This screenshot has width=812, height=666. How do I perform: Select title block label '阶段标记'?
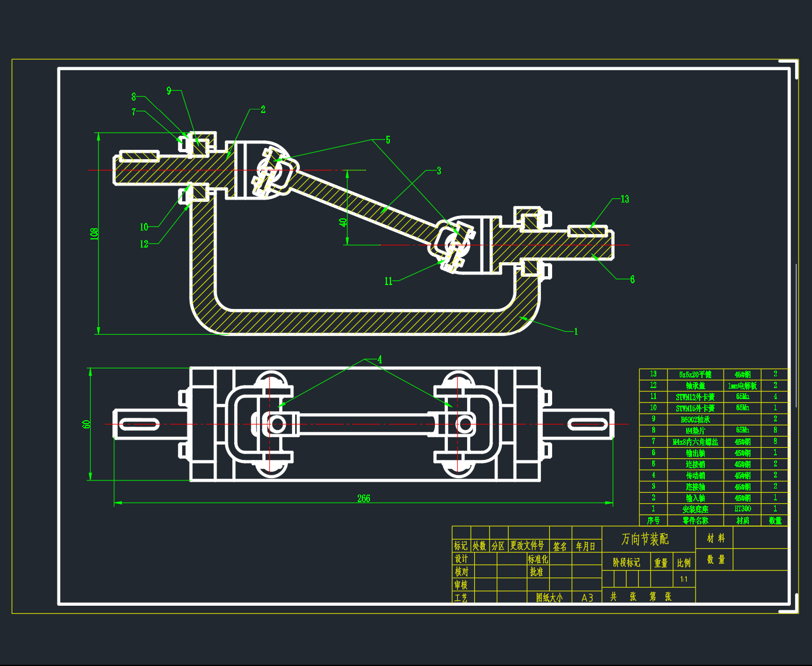point(626,562)
